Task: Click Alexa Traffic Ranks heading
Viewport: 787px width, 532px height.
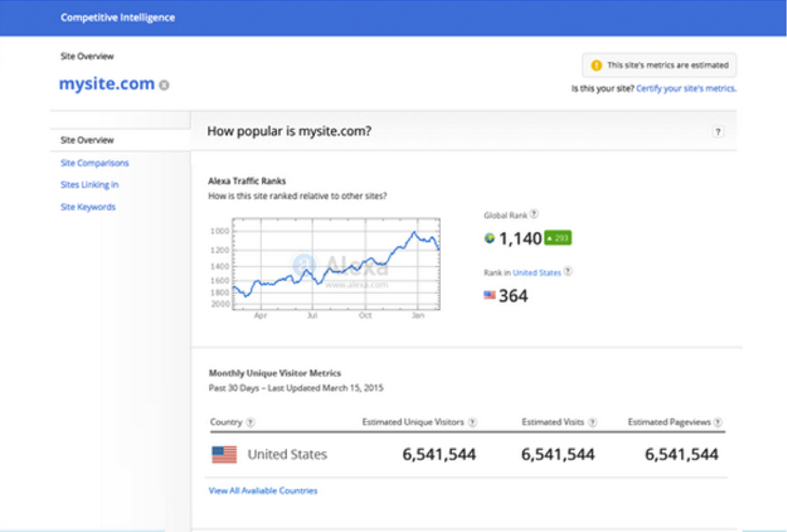Action: tap(247, 181)
